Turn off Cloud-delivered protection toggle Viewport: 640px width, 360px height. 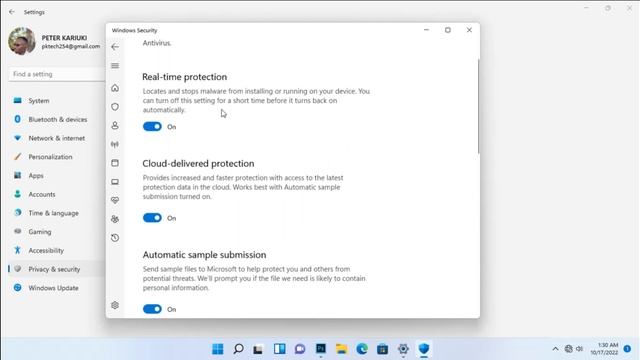pos(152,218)
